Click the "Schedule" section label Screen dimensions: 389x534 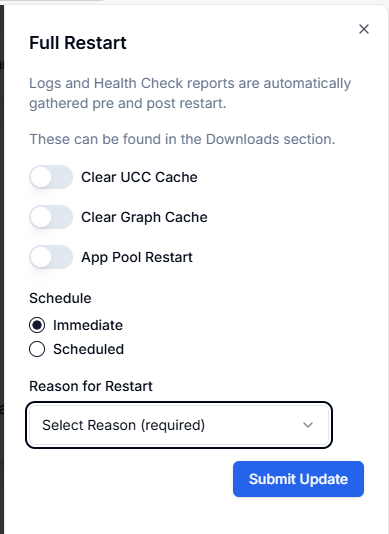click(60, 298)
